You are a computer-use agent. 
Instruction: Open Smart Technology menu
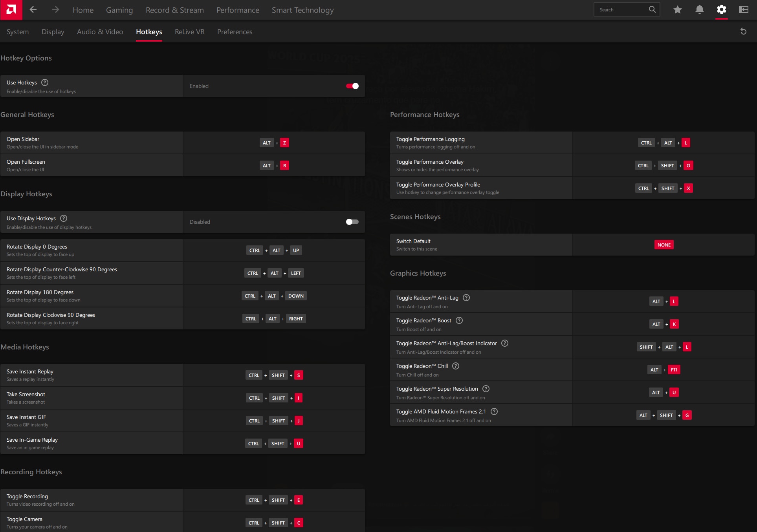click(303, 10)
